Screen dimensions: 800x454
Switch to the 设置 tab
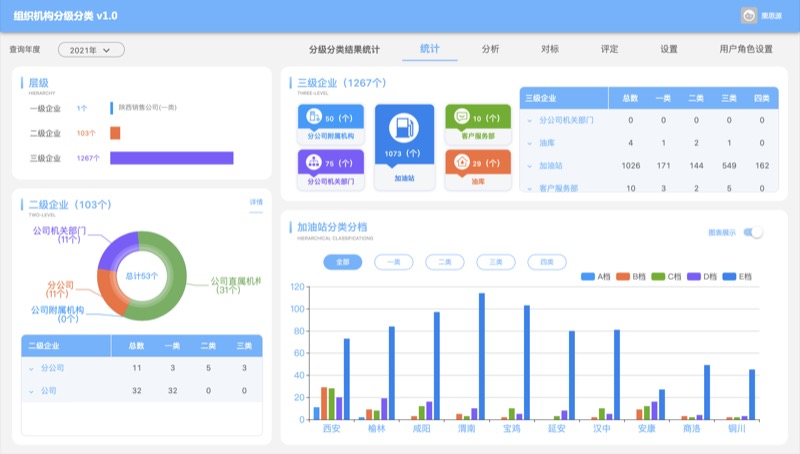pyautogui.click(x=669, y=49)
